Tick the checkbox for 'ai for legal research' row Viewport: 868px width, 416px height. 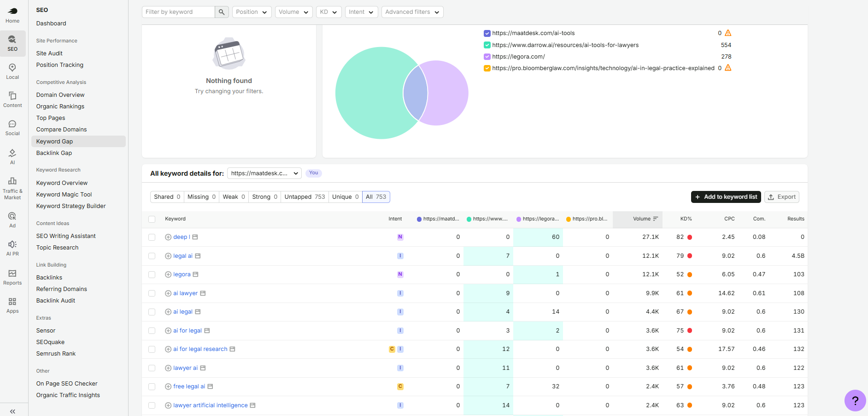152,349
